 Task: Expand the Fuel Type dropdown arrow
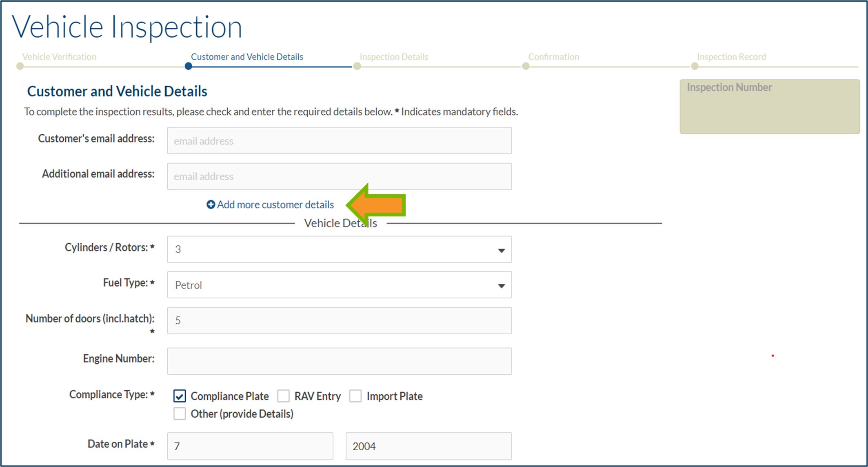point(501,285)
